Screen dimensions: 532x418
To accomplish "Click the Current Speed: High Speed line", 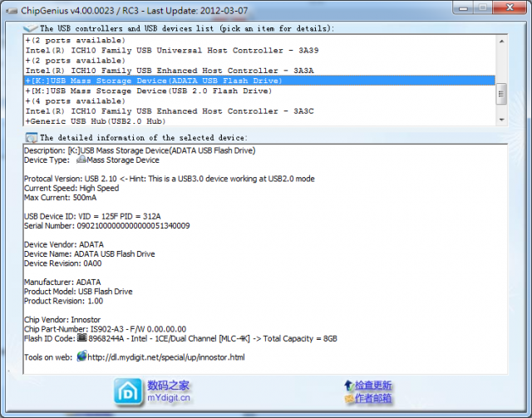I will 71,189.
